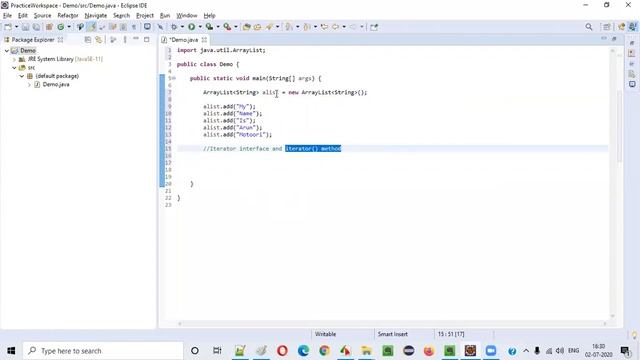This screenshot has width=640, height=360.
Task: Click the External Tools run icon
Action: [x=227, y=27]
